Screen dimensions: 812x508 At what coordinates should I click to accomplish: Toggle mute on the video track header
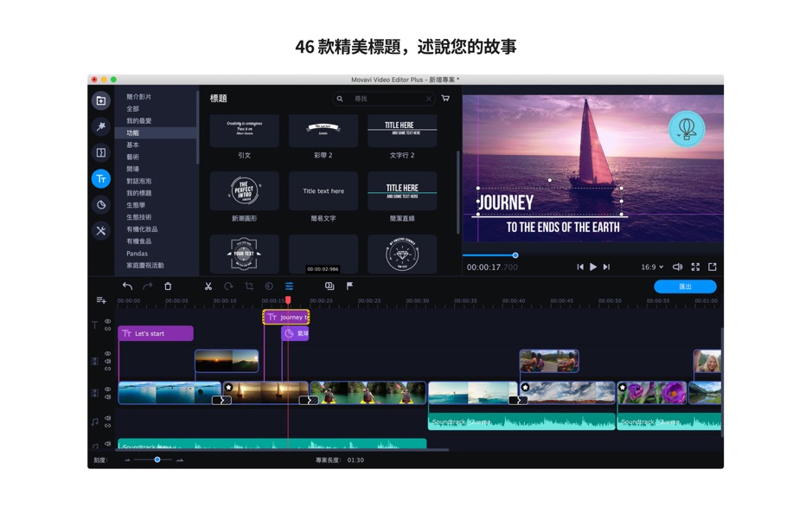tap(107, 396)
